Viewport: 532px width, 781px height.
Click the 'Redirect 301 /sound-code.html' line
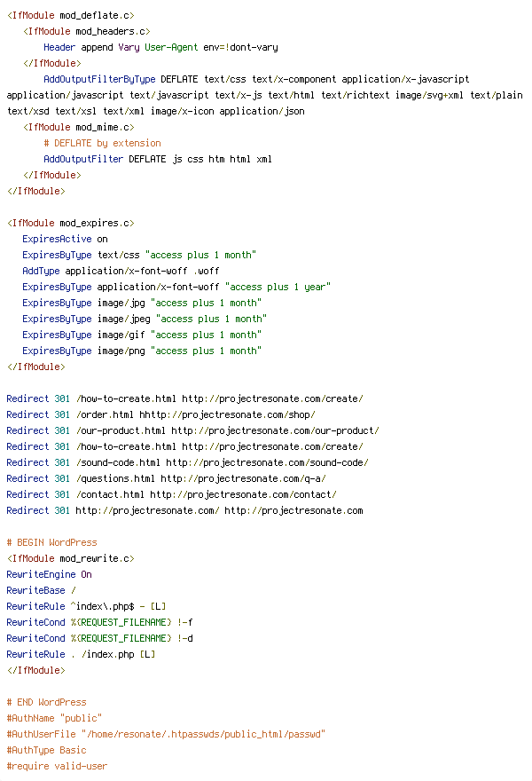point(187,462)
